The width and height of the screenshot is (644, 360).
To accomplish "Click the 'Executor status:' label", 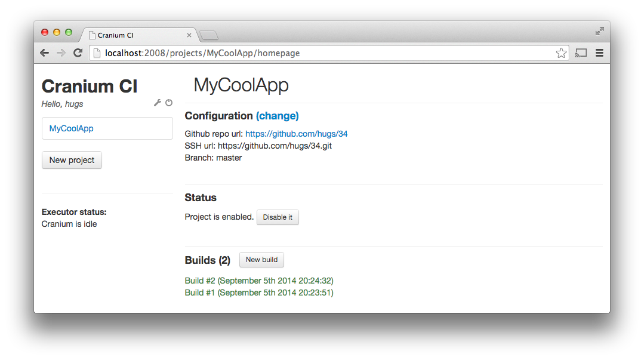I will coord(74,212).
